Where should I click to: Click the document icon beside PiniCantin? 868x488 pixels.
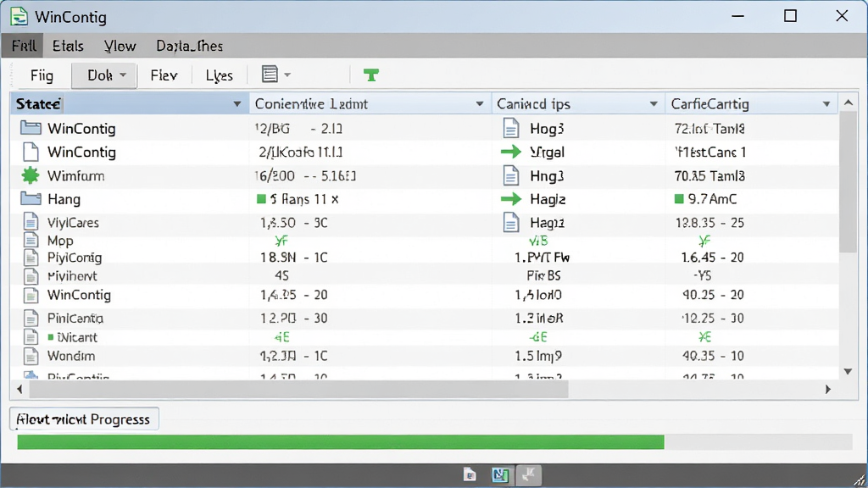31,319
